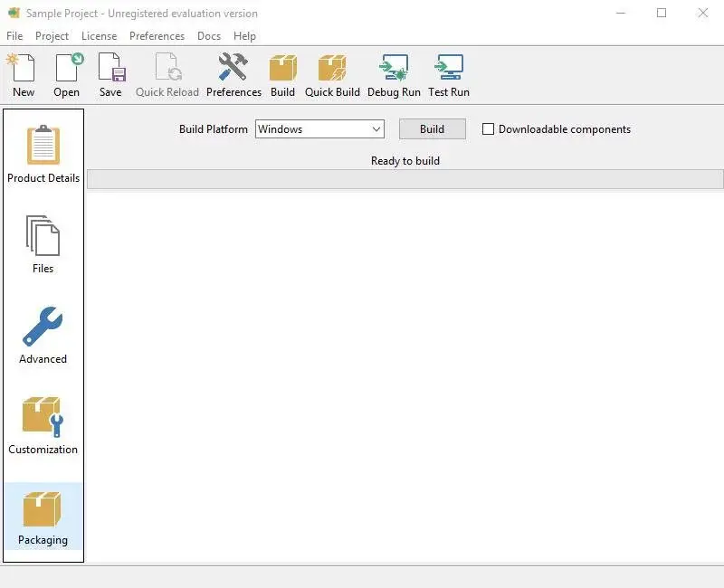Open the Project menu
The image size is (724, 588).
coord(52,36)
